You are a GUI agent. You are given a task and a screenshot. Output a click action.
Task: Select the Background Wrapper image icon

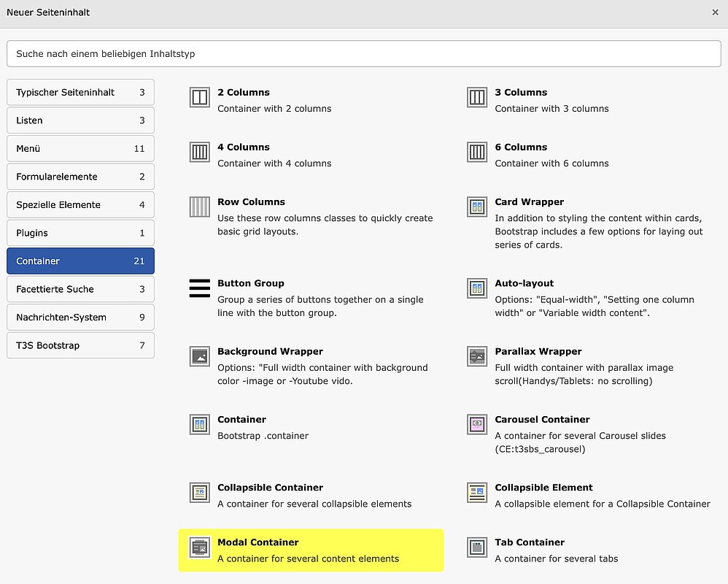[199, 356]
